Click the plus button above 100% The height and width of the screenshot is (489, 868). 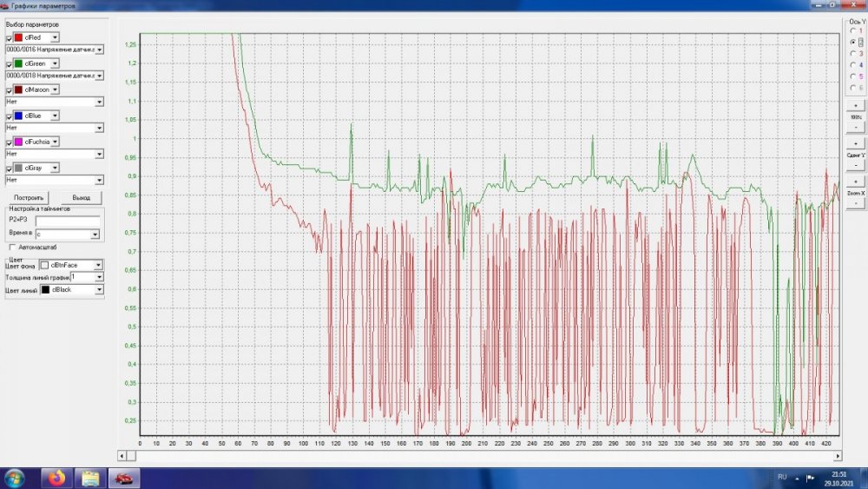[x=856, y=106]
